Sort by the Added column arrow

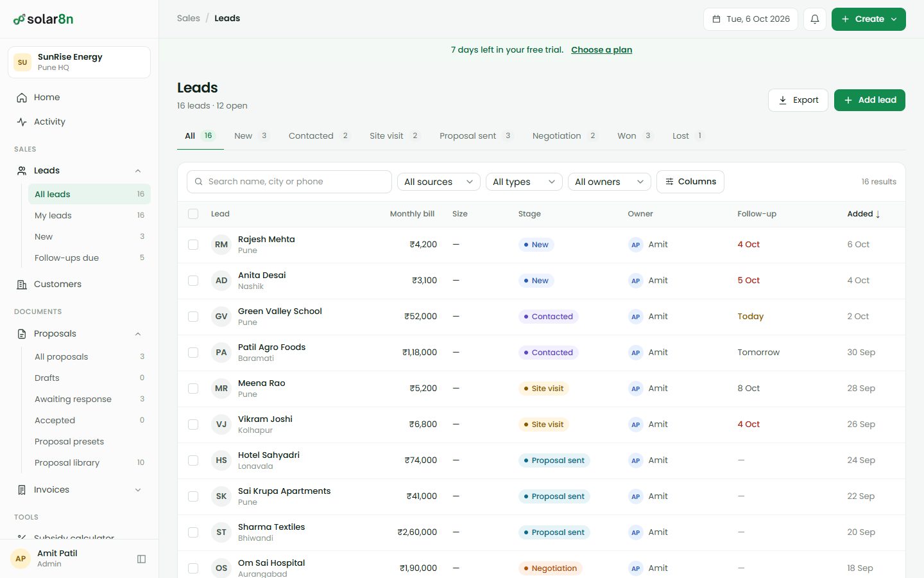(x=878, y=215)
